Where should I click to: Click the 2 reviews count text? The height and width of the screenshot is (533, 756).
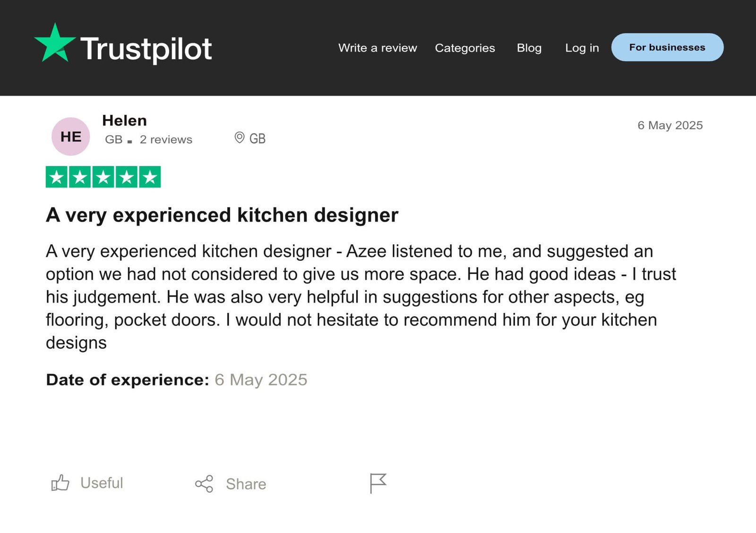pos(166,139)
